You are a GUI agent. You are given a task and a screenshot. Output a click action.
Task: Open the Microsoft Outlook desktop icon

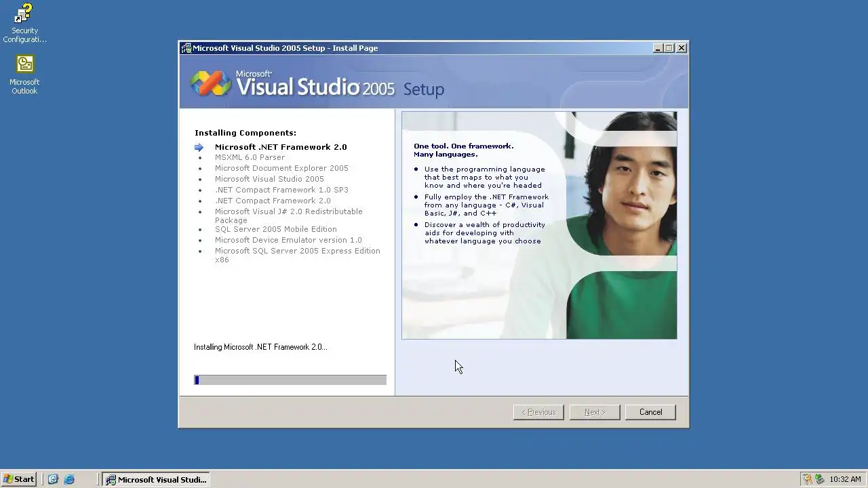click(24, 75)
